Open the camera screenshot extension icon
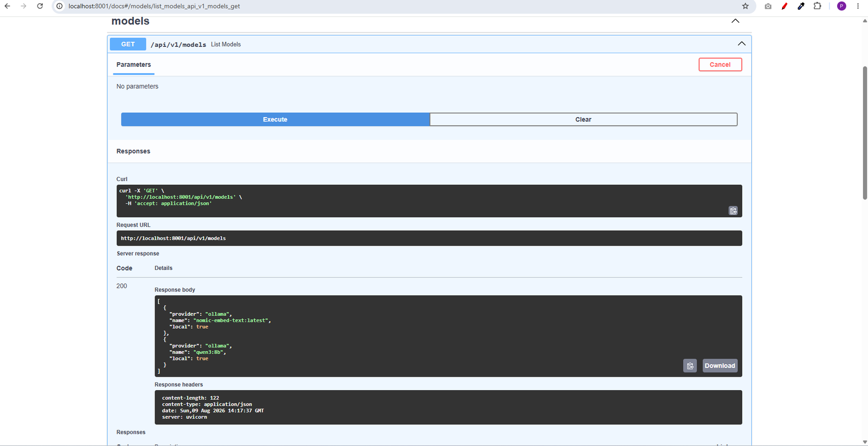 768,6
